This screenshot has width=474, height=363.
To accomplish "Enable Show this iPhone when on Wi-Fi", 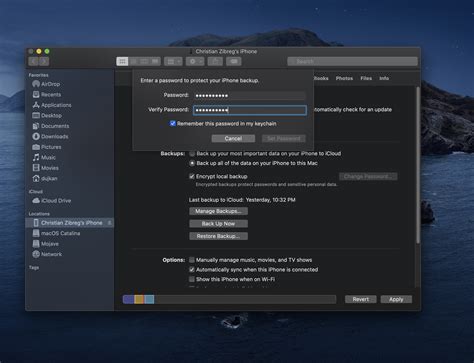I will (192, 279).
